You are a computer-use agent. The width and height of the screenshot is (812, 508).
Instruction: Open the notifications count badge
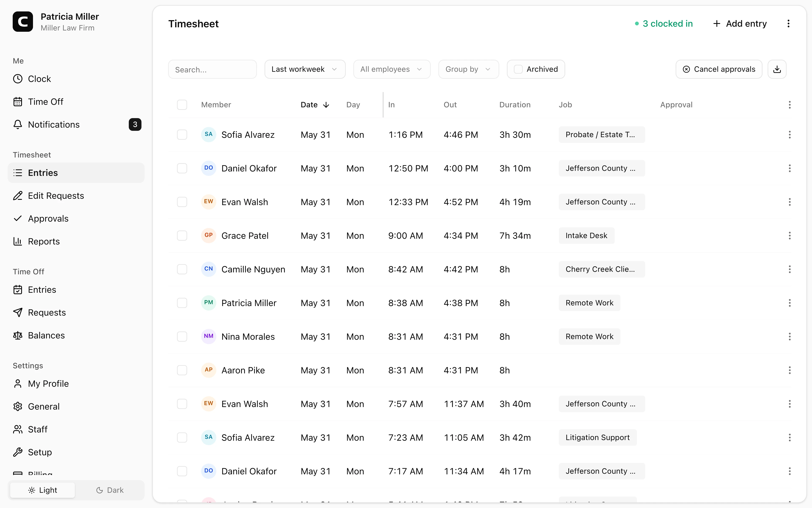click(135, 125)
